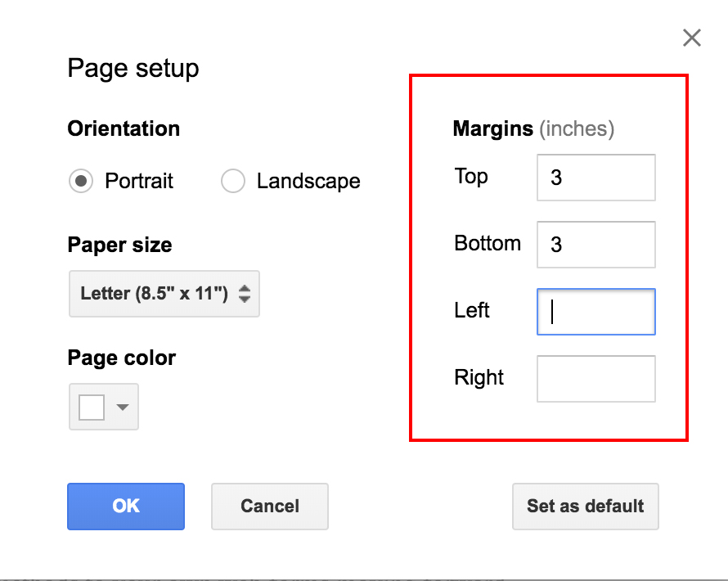The image size is (728, 581).
Task: Click the Bottom margin input field
Action: [595, 244]
